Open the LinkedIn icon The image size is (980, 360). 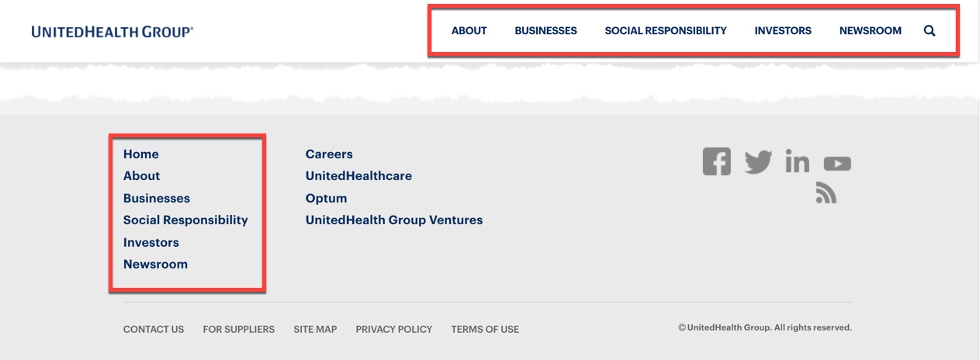tap(797, 161)
